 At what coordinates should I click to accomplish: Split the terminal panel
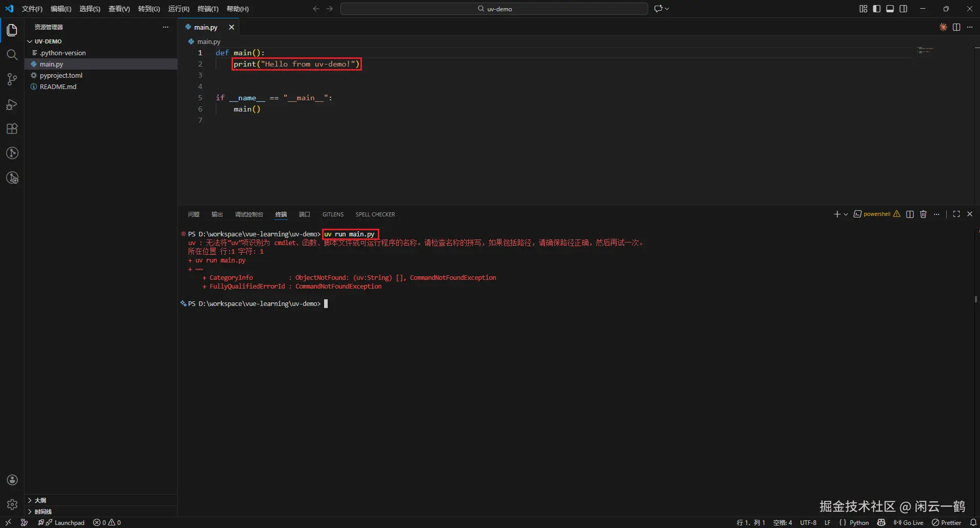point(910,214)
